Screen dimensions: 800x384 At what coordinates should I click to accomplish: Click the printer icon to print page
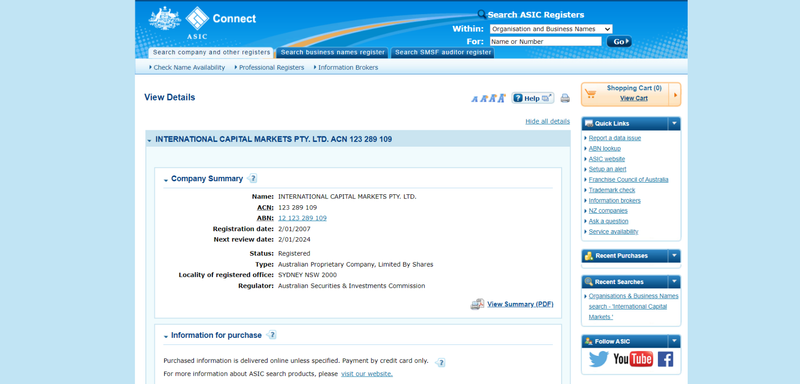point(565,98)
